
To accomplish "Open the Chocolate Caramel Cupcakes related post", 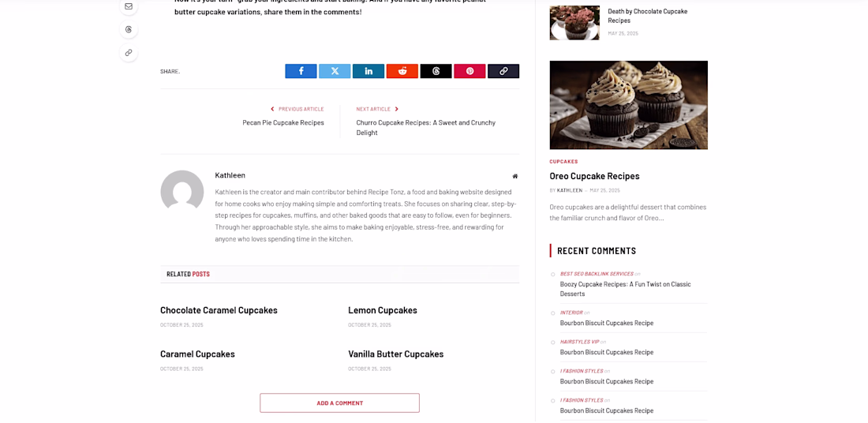I will tap(219, 310).
